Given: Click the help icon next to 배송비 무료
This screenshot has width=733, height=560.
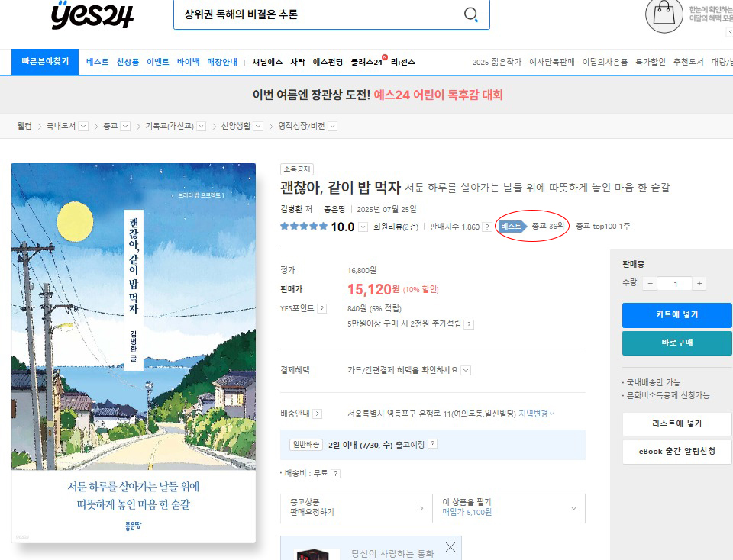Looking at the screenshot, I should pos(336,474).
